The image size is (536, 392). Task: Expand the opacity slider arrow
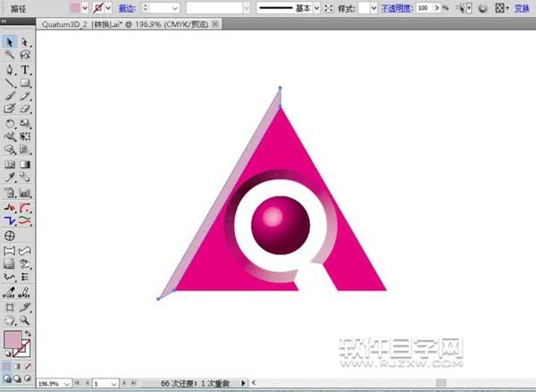tap(437, 8)
